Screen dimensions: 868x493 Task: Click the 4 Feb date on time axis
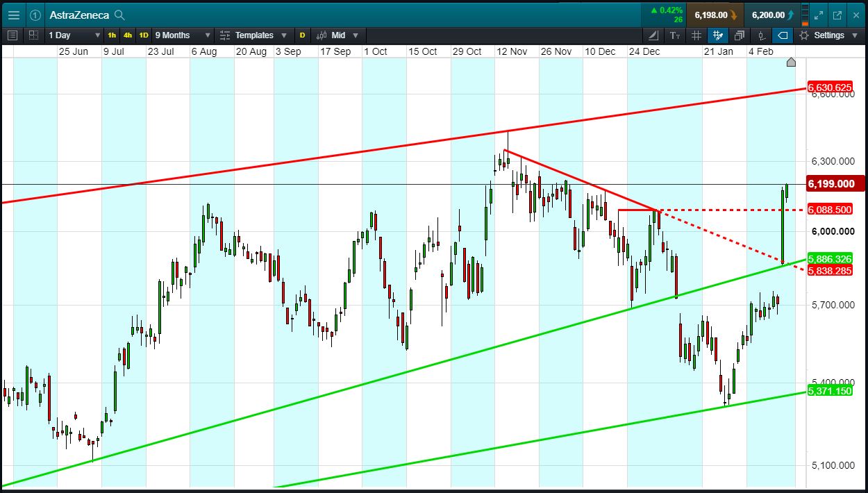760,51
